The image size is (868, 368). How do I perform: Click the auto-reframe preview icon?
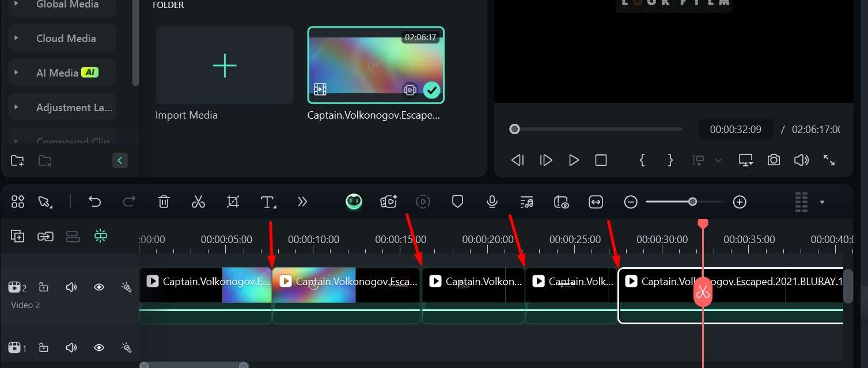pos(561,202)
